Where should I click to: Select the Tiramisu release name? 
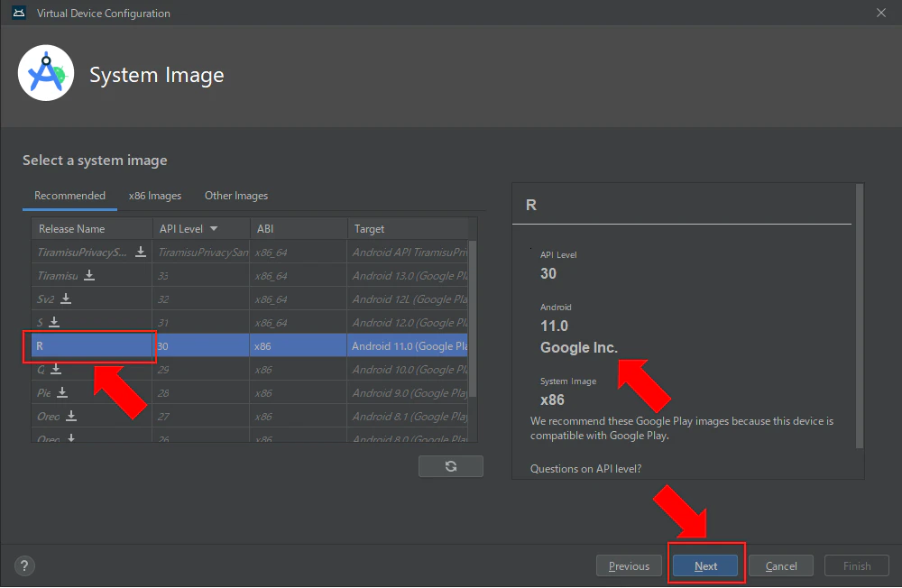(x=58, y=276)
